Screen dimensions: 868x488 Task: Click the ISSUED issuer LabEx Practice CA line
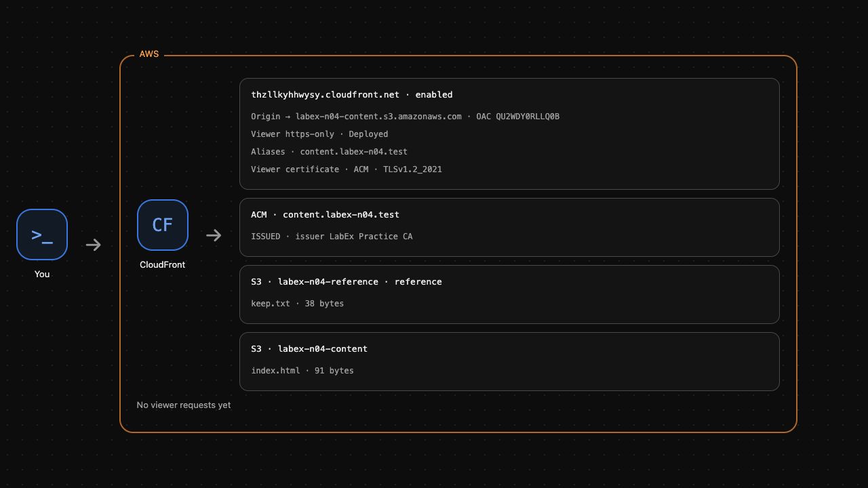click(332, 237)
